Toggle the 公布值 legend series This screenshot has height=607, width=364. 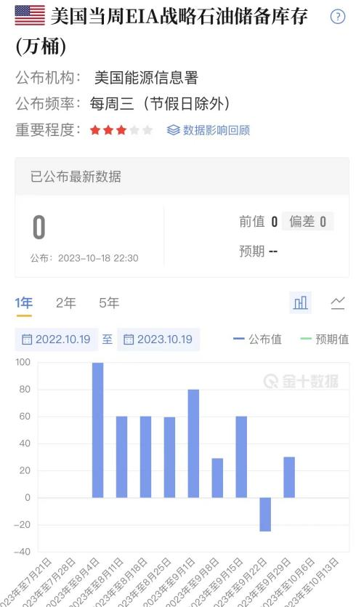coord(257,339)
